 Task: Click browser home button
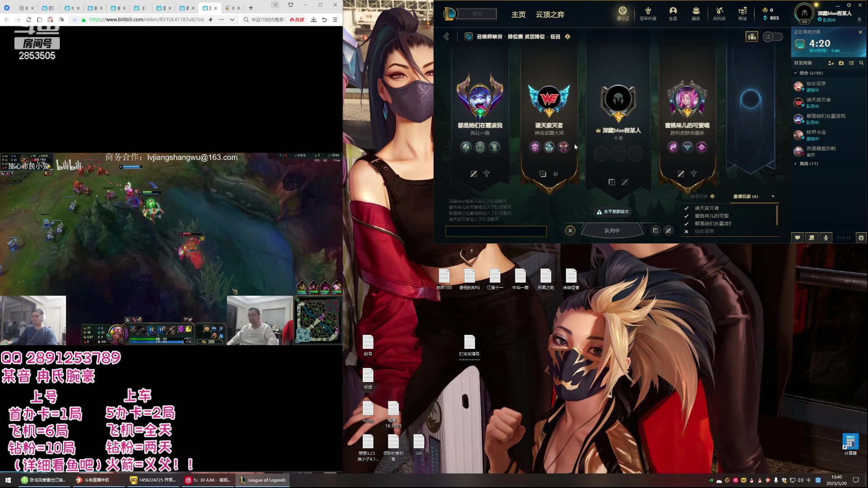click(39, 19)
